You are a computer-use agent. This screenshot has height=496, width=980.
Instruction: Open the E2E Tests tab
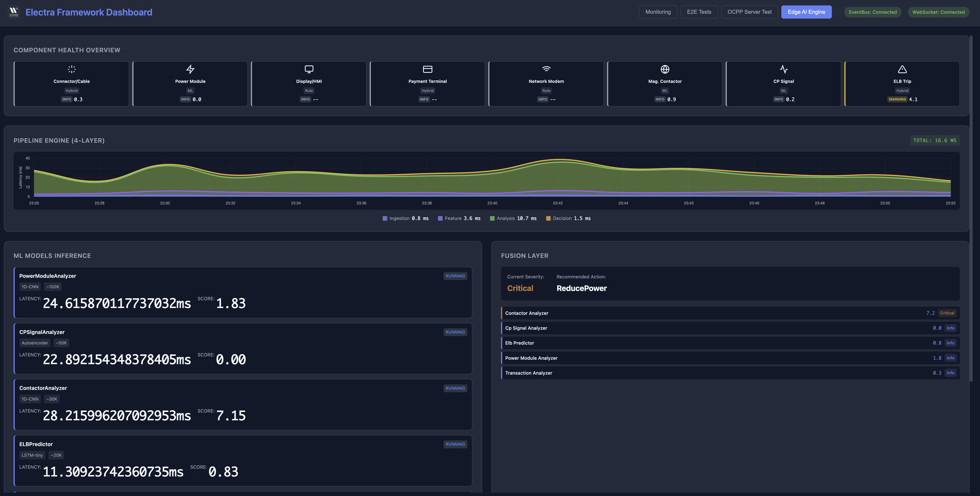pyautogui.click(x=699, y=12)
